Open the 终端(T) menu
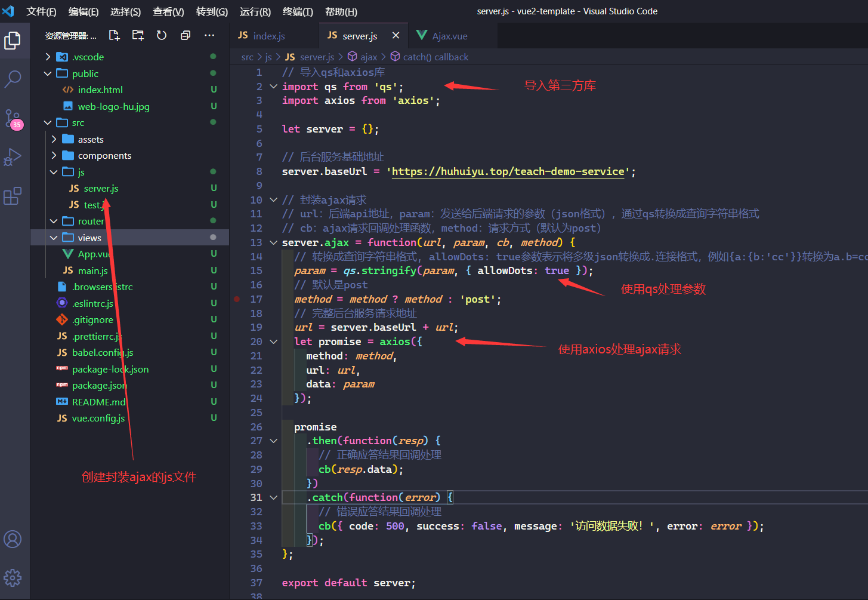This screenshot has height=600, width=868. (297, 11)
